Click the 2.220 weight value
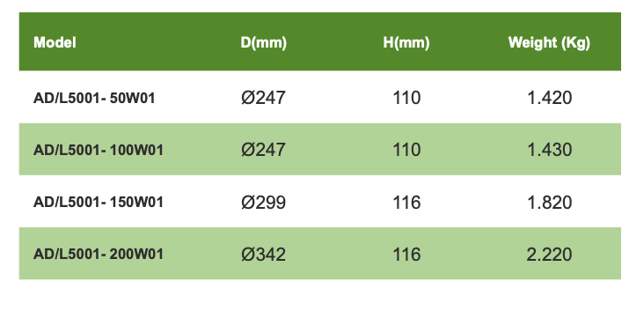Screen dimensions: 644x333 (550, 254)
